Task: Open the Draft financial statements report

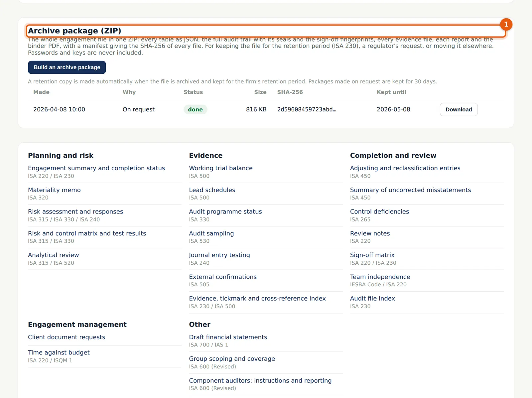Action: 228,337
